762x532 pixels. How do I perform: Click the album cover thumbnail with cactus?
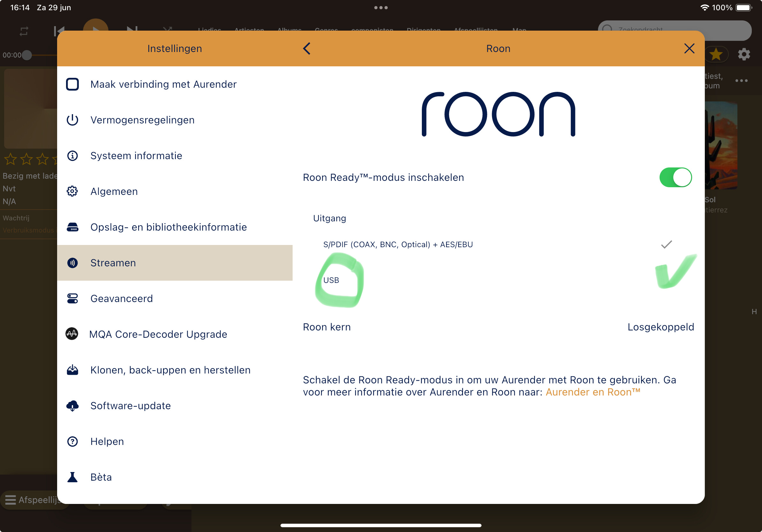pos(721,145)
